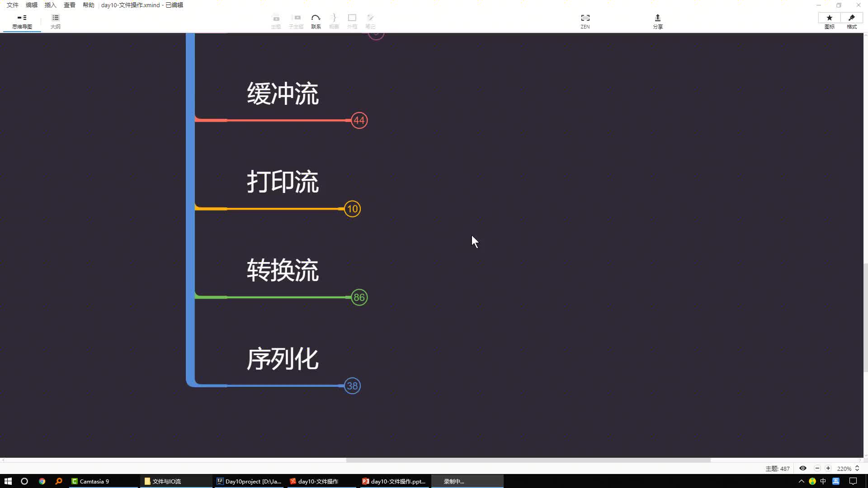Open the 编辑 menu
The image size is (868, 488).
pyautogui.click(x=32, y=5)
